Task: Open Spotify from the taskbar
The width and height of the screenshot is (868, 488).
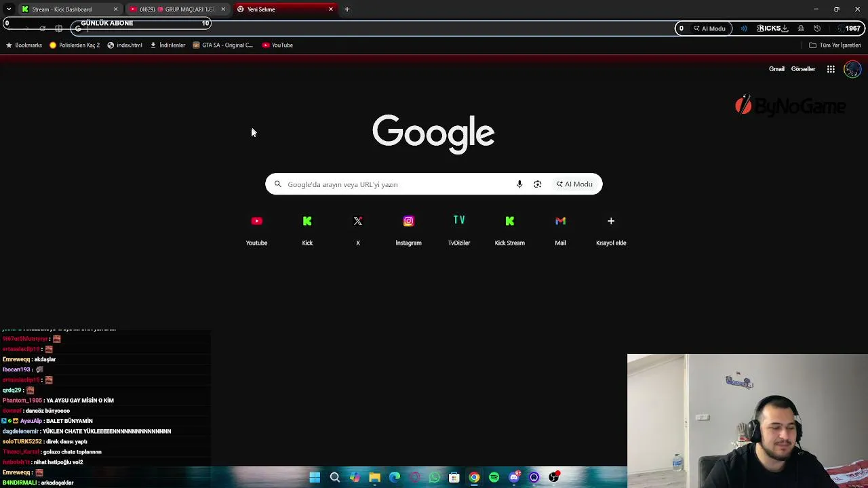Action: 494,477
